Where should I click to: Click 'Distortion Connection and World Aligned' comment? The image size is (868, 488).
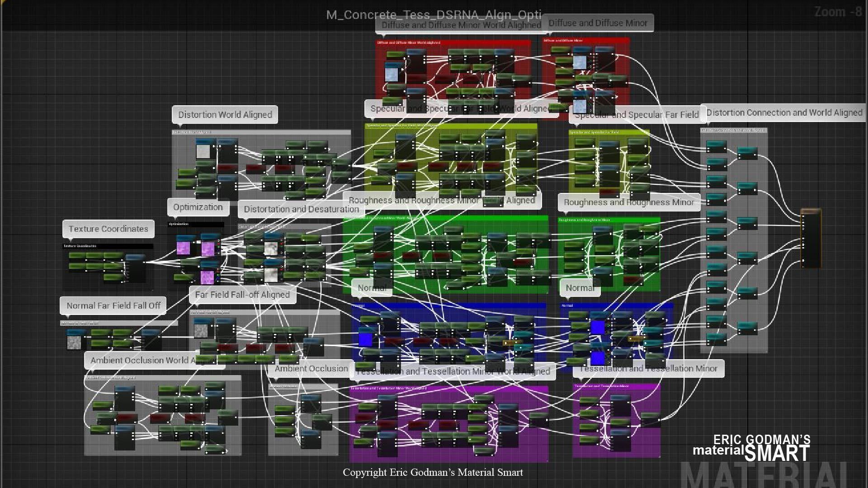[x=784, y=113]
